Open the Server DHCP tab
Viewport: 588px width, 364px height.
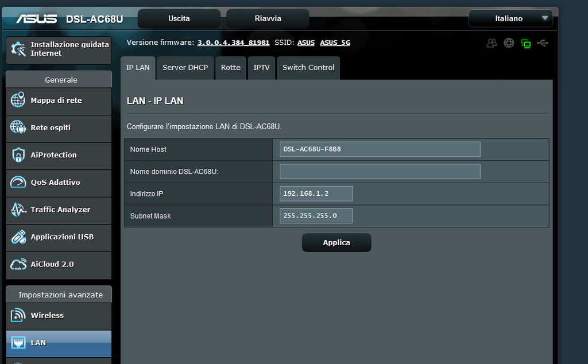[x=185, y=68]
